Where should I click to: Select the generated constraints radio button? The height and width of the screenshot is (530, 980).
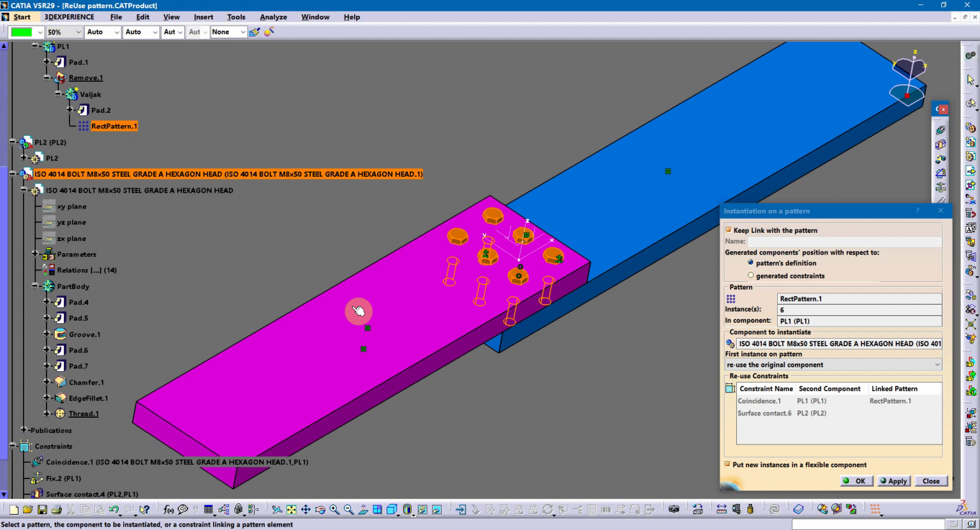[751, 276]
